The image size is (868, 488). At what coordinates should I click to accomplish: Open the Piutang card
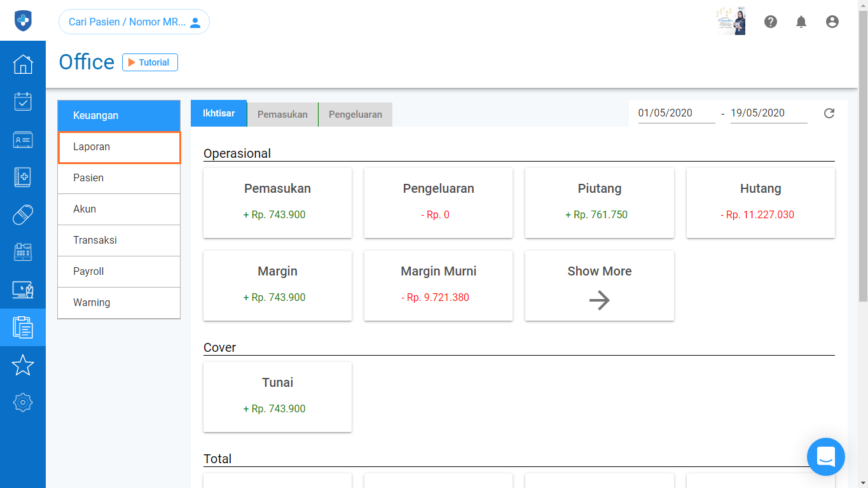599,203
